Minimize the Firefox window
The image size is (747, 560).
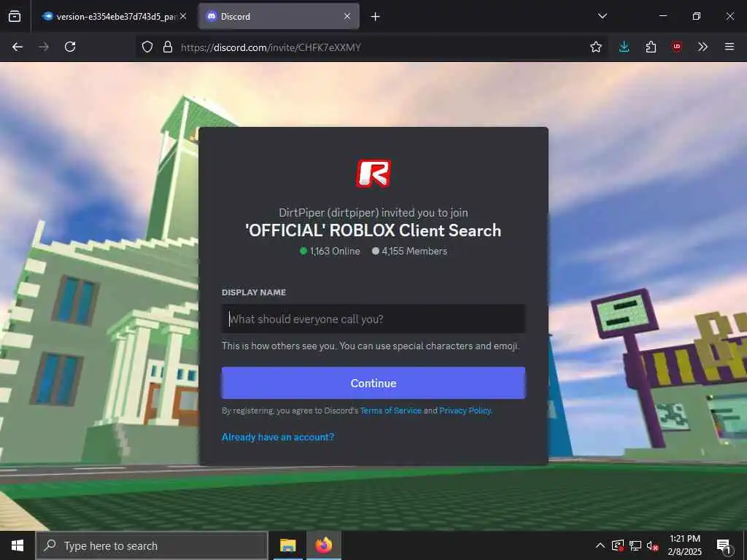tap(662, 16)
